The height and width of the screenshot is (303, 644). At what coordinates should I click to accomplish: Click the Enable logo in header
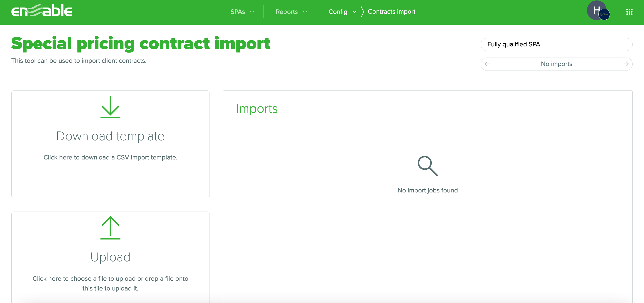tap(42, 11)
